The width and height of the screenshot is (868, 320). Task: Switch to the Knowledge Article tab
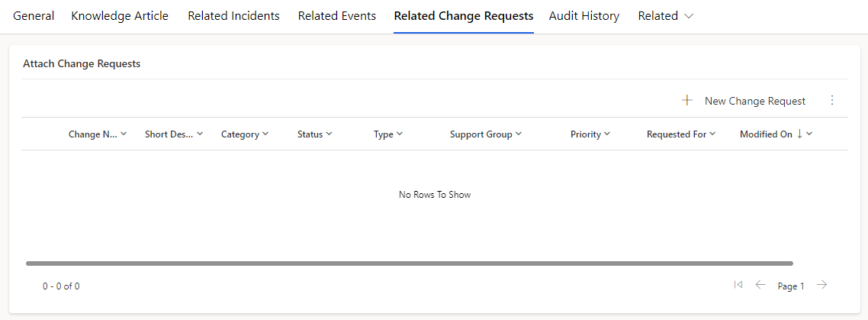coord(120,16)
